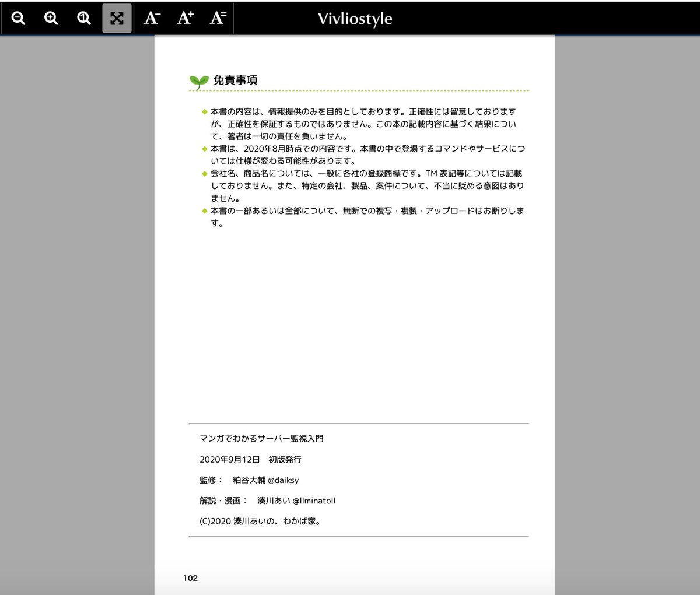Click the supervisor line 粕谷大輔 @daiksy
The height and width of the screenshot is (595, 700).
coord(249,480)
